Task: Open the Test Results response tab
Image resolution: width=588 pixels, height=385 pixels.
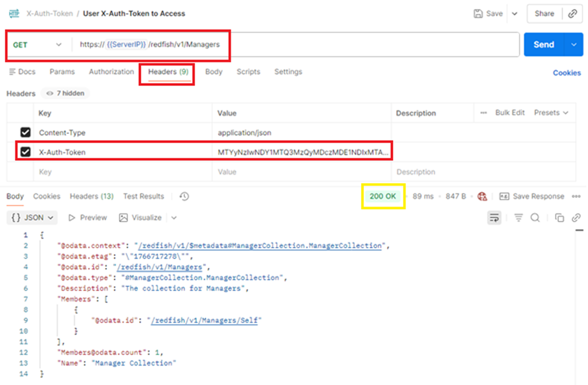Action: 143,197
